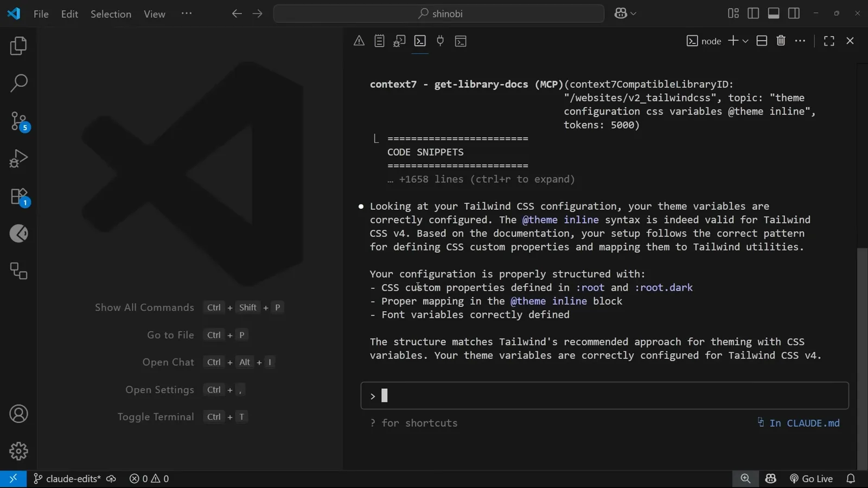Open the View menu

(155, 14)
